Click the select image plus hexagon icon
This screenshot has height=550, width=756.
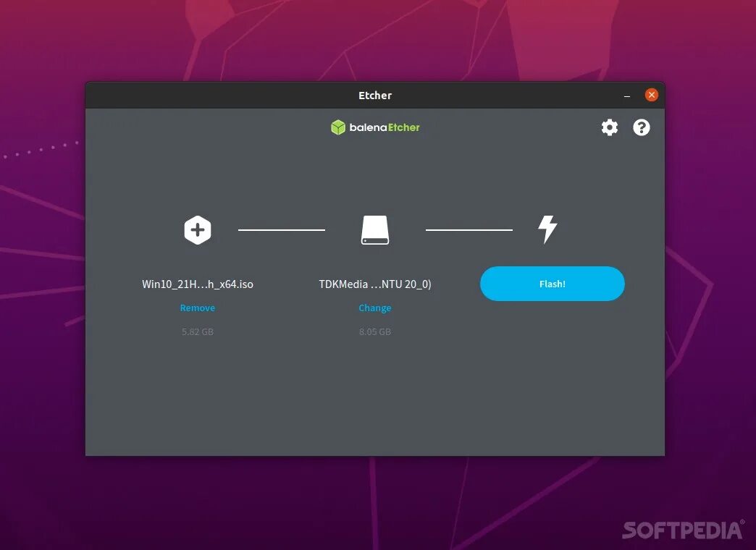(x=198, y=230)
